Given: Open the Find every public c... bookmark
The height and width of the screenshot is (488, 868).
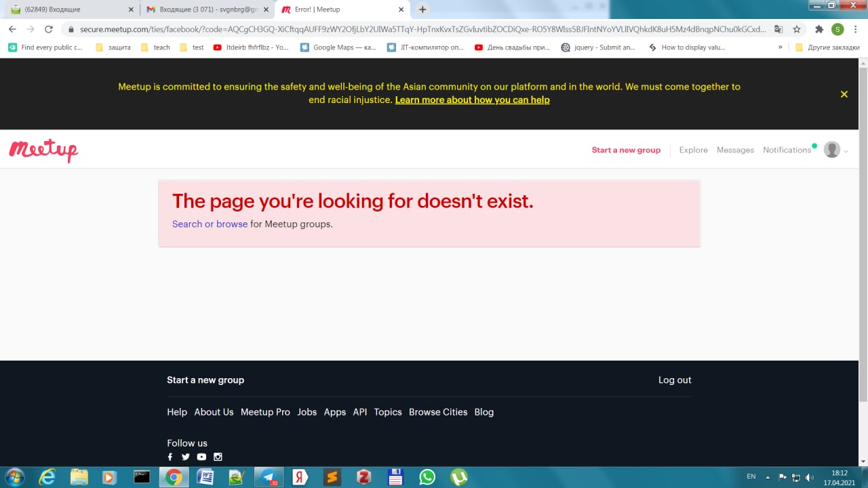Looking at the screenshot, I should tap(45, 47).
